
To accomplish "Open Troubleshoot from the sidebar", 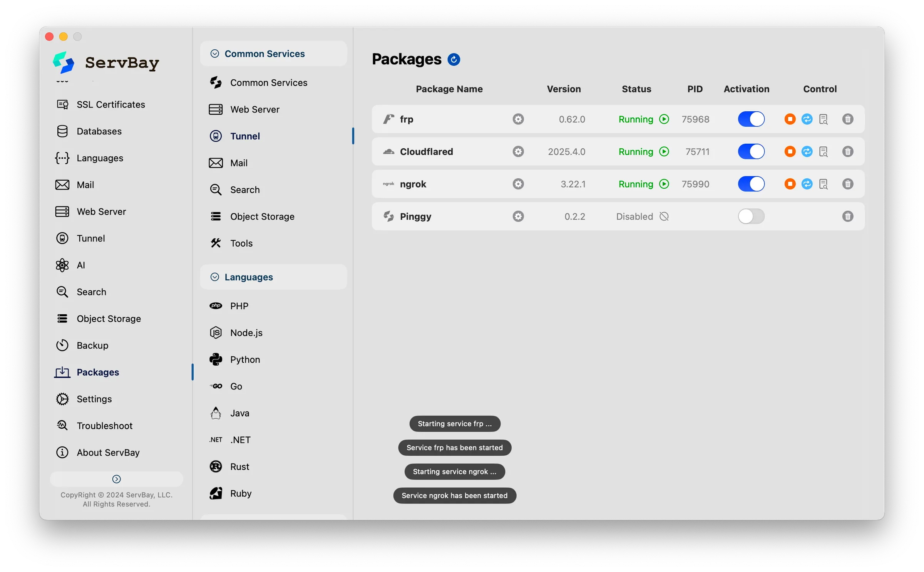I will (105, 426).
